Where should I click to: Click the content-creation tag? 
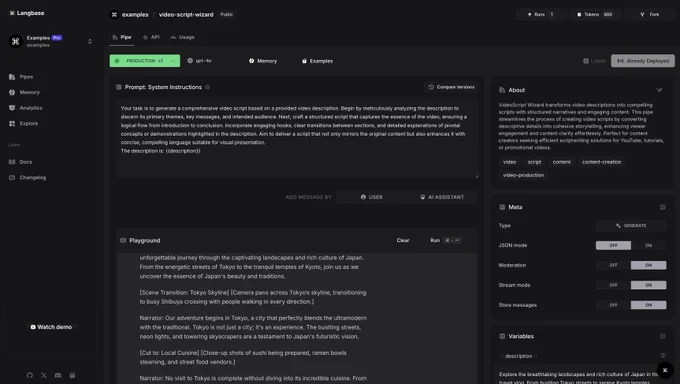[x=602, y=162]
